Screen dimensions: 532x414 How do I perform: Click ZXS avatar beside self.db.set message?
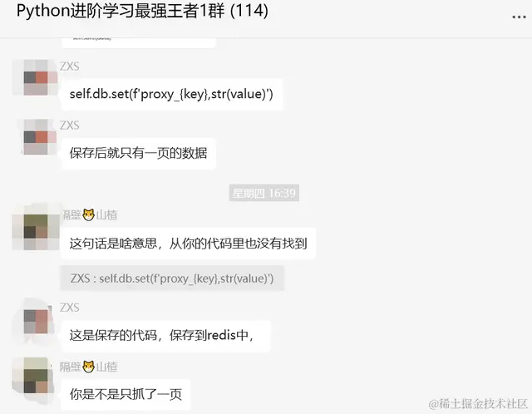[x=35, y=77]
